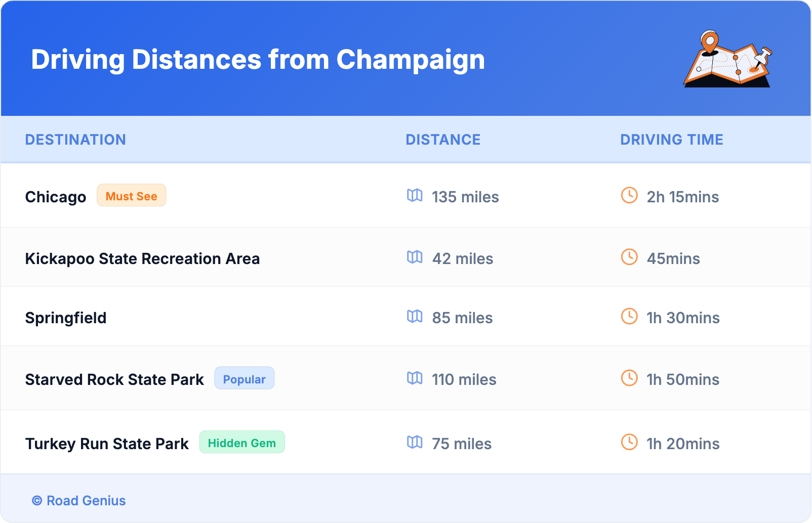812x523 pixels.
Task: Click the Distance column header
Action: click(443, 140)
